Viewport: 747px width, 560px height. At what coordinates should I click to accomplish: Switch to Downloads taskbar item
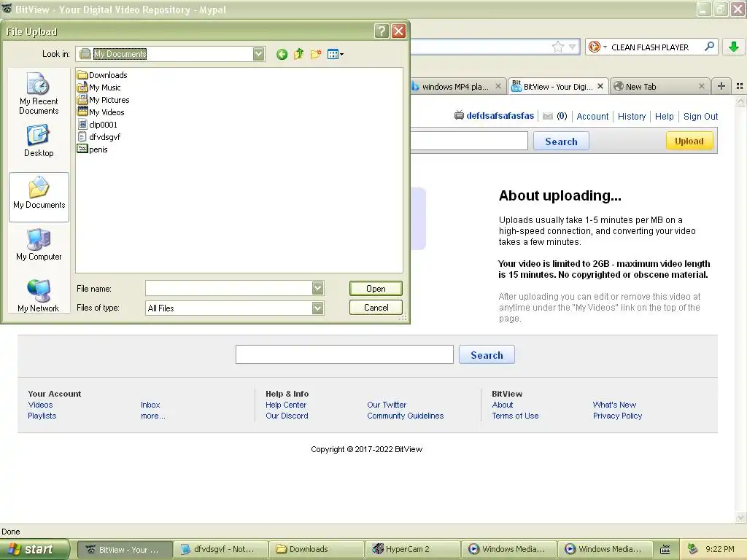coord(315,549)
